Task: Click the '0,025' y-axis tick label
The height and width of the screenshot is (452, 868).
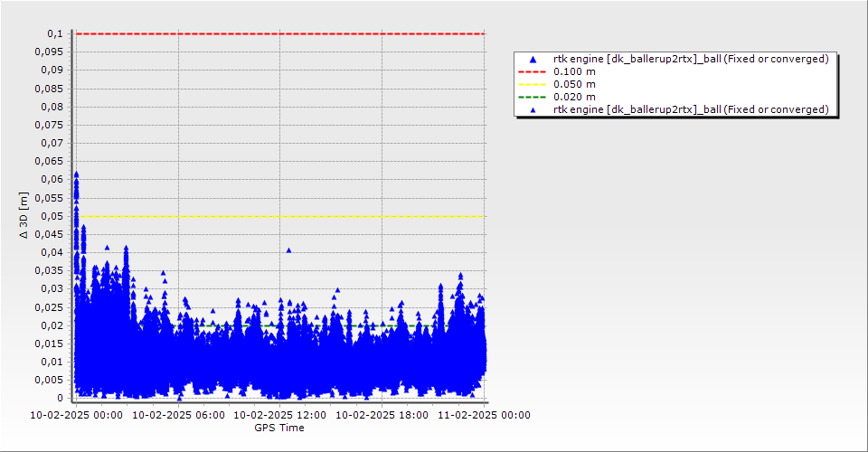Action: (49, 307)
